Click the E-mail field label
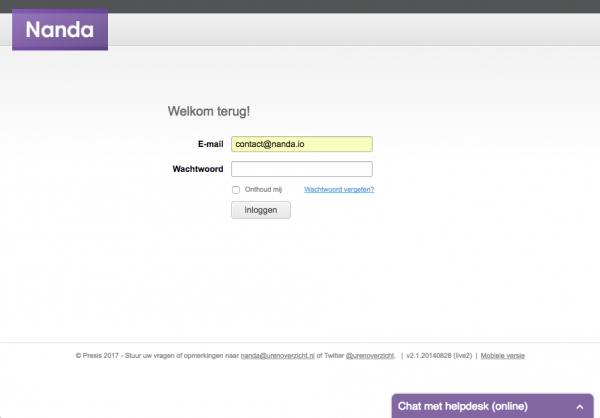Screen dimensions: 600x418 tap(210, 144)
